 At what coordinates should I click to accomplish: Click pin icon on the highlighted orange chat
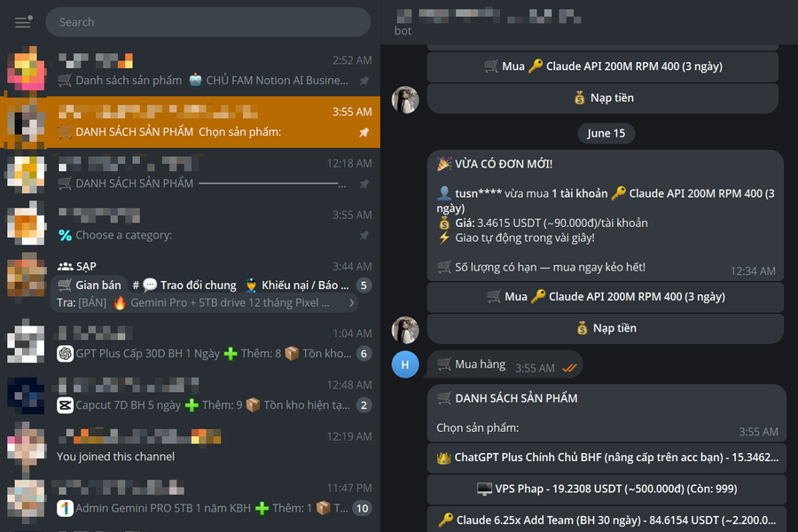pos(364,132)
